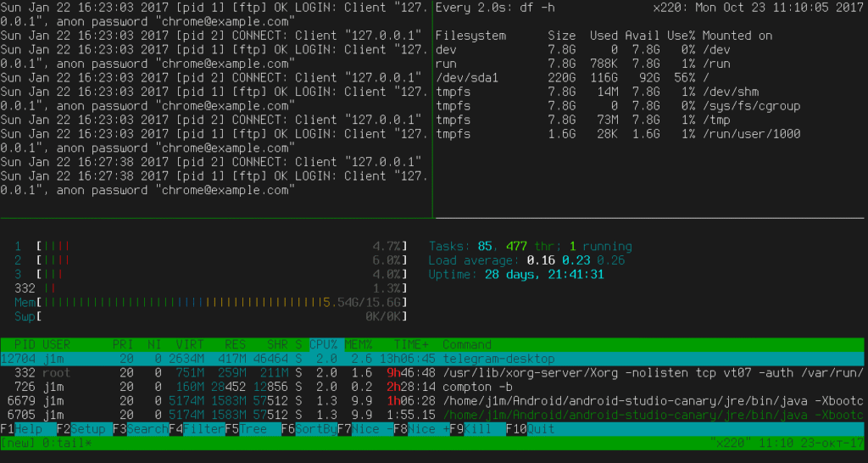Sort by TIME+ column header
Viewport: 868px width, 463px height.
click(x=411, y=345)
